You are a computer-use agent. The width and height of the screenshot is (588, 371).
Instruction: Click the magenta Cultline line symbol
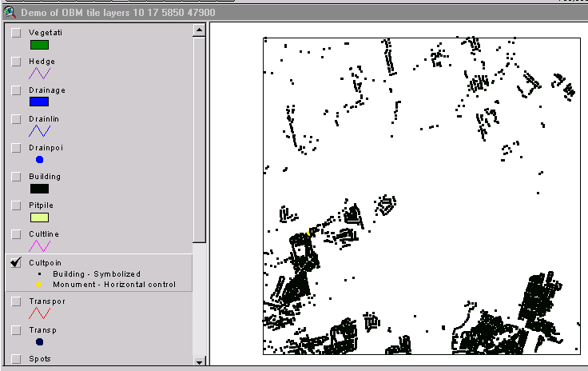point(39,246)
